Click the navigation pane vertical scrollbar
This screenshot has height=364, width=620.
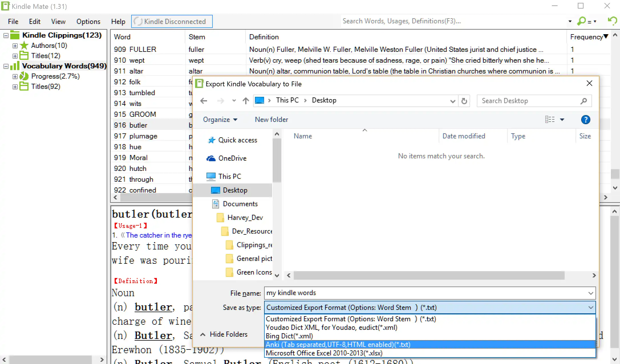click(x=277, y=160)
